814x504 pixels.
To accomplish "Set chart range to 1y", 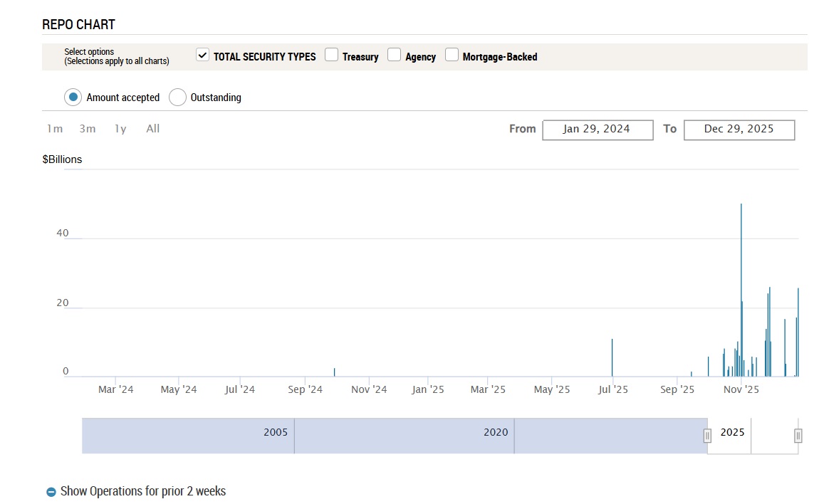I will [120, 129].
